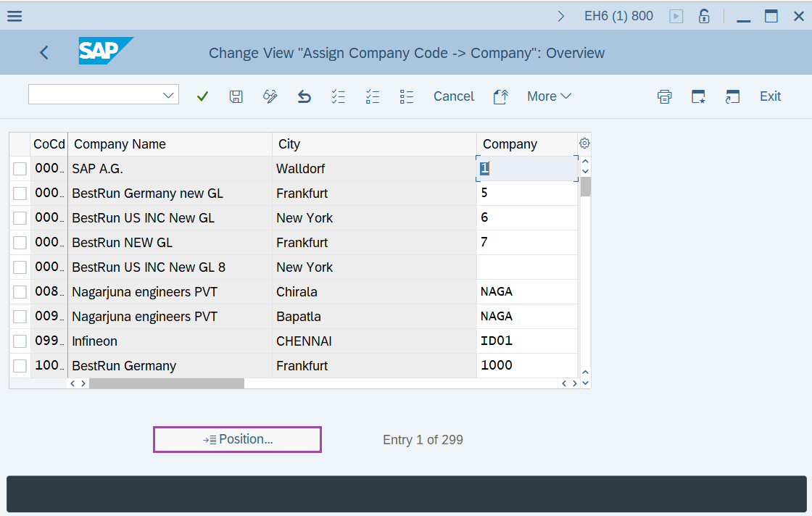Save the company code assignments
The image size is (812, 516).
click(x=236, y=96)
